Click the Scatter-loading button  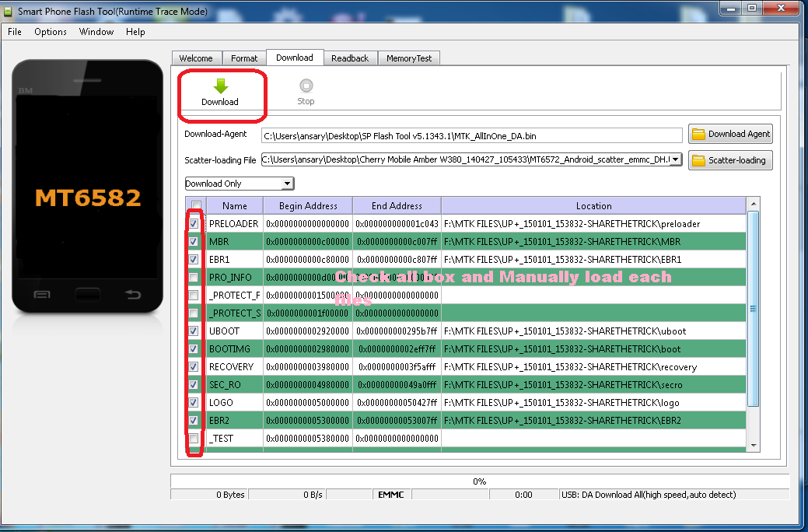[x=730, y=160]
